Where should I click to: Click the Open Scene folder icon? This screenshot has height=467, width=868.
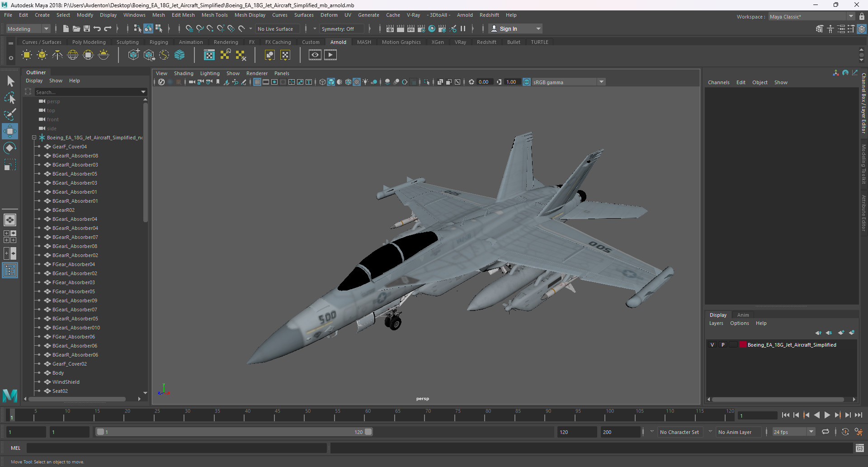click(76, 29)
